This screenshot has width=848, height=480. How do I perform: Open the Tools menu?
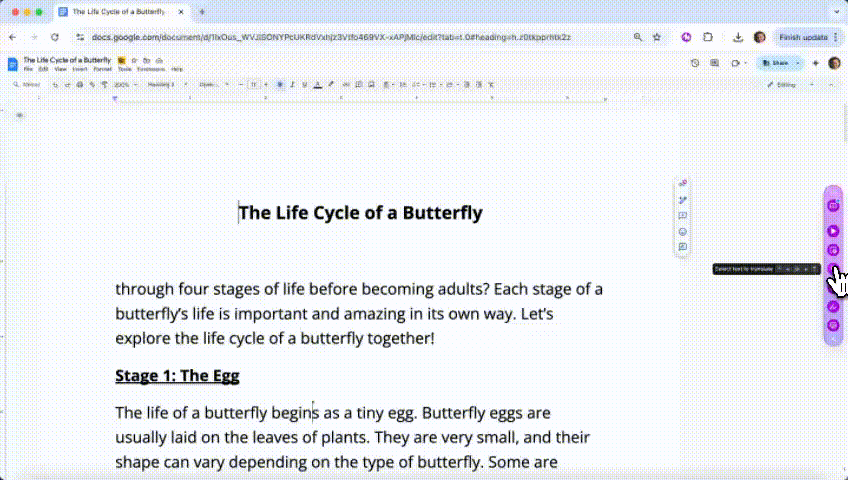[124, 69]
